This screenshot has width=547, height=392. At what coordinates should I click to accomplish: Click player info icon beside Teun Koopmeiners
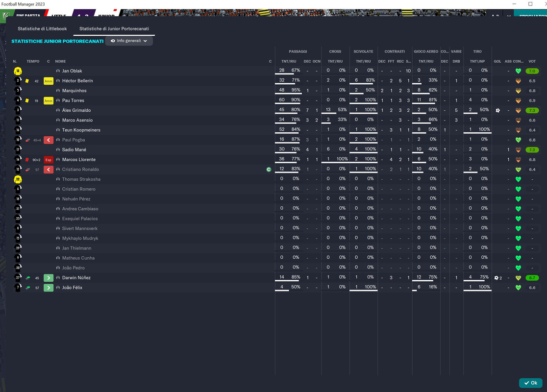pyautogui.click(x=58, y=130)
